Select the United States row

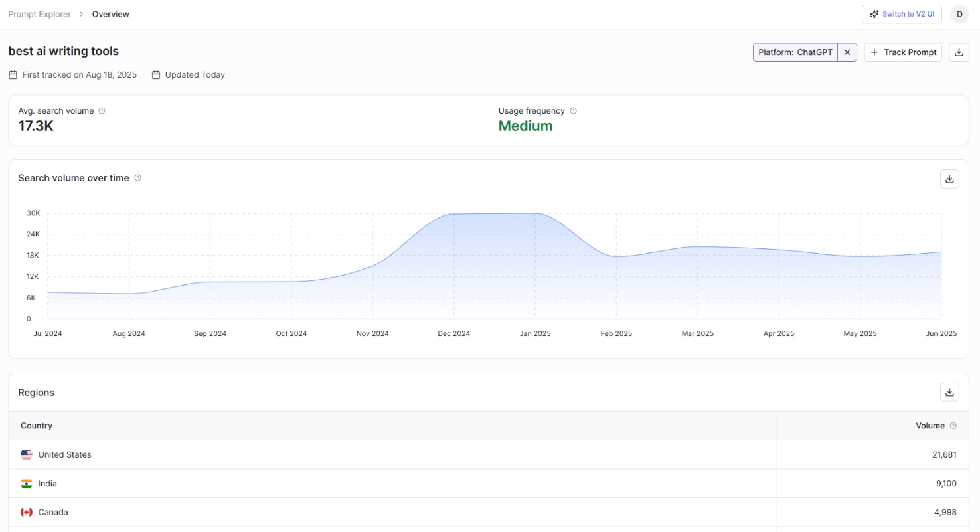tap(488, 455)
